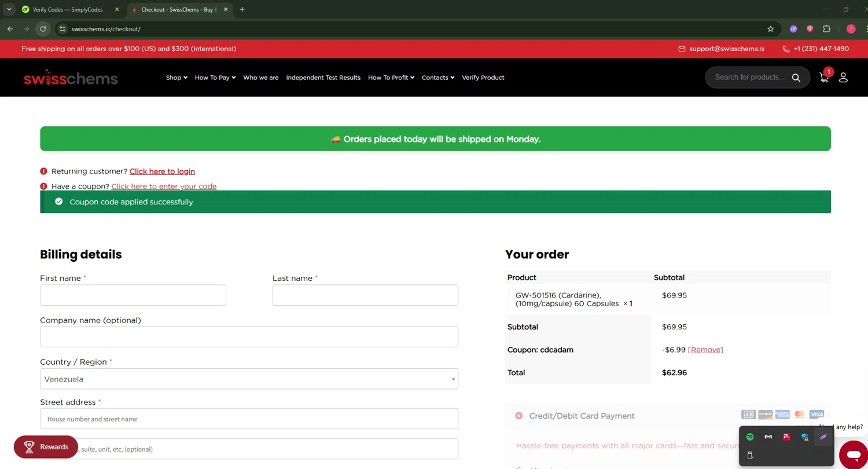This screenshot has height=469, width=868.
Task: Close the Verify Codes tab
Action: tap(116, 10)
